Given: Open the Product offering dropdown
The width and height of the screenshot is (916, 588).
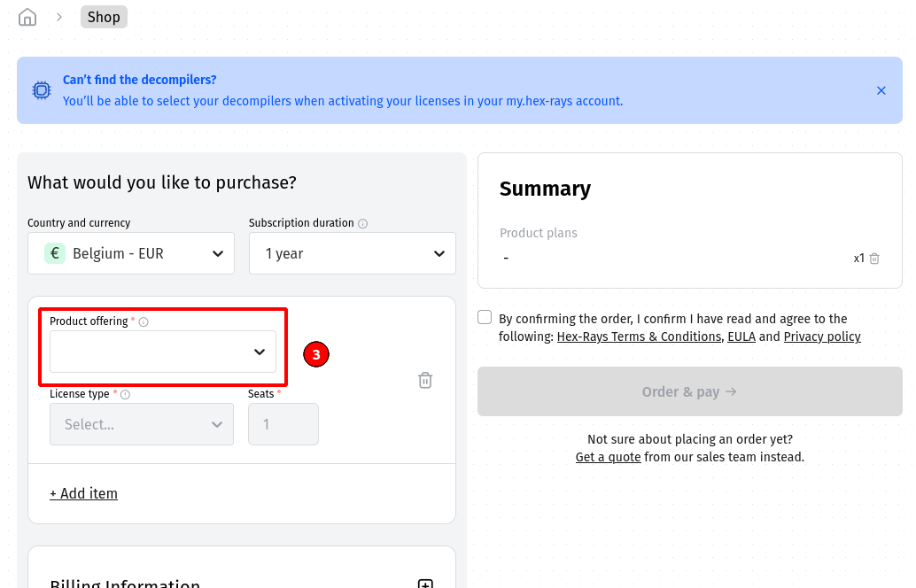Looking at the screenshot, I should (x=163, y=352).
